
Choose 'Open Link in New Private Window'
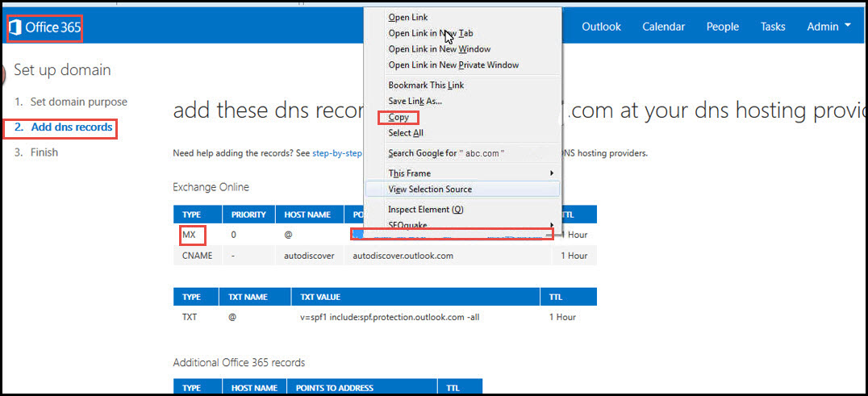pyautogui.click(x=453, y=65)
